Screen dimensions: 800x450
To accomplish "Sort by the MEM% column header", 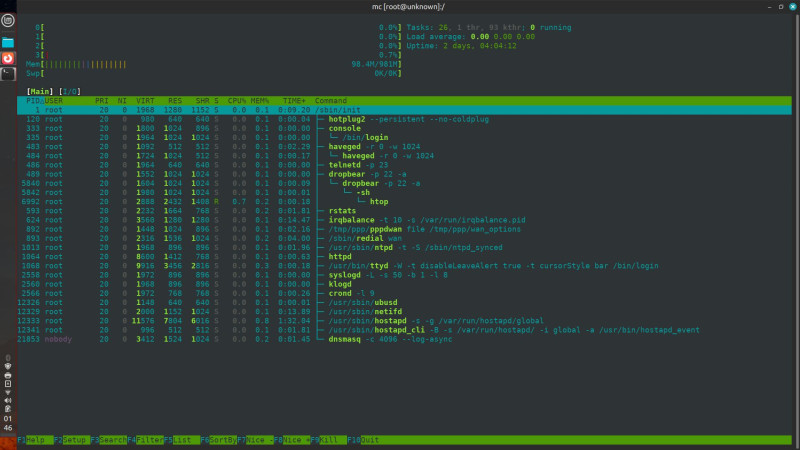I will pyautogui.click(x=260, y=101).
